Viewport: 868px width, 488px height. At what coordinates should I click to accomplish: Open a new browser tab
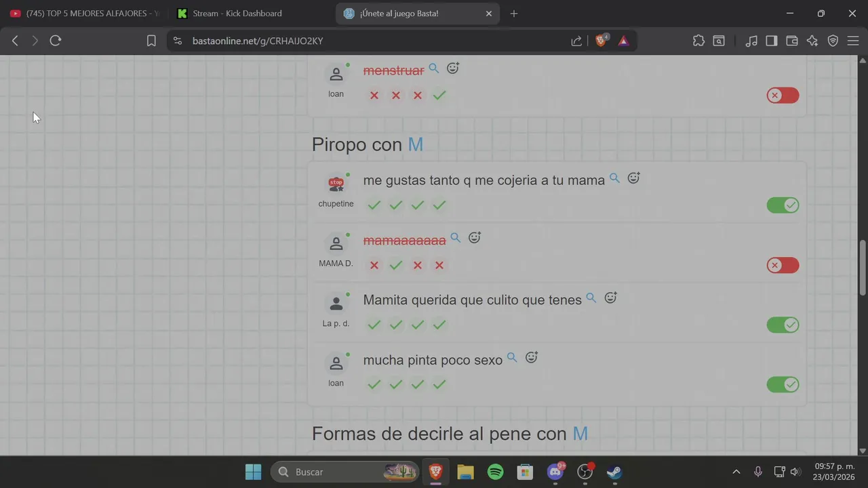click(514, 14)
